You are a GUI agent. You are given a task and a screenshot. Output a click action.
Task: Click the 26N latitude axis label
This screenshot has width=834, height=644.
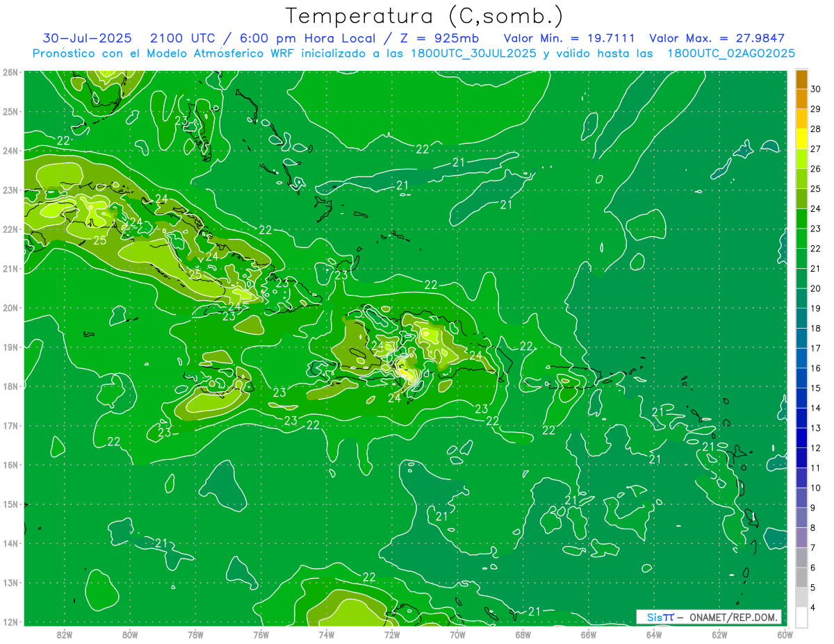(x=10, y=72)
